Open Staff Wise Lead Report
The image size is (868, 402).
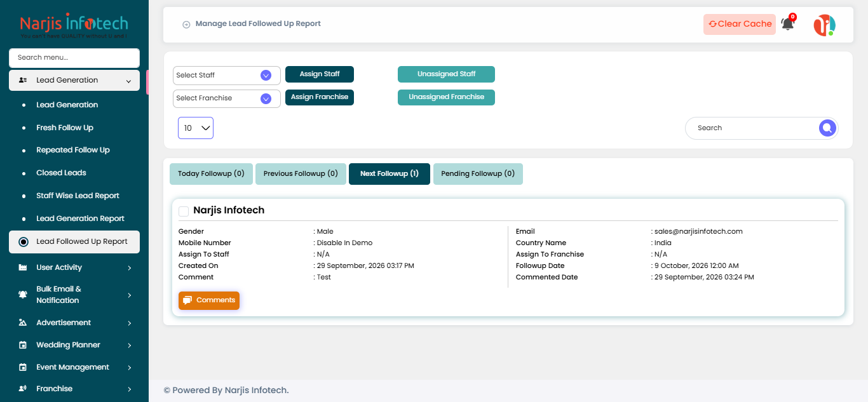[x=78, y=196]
